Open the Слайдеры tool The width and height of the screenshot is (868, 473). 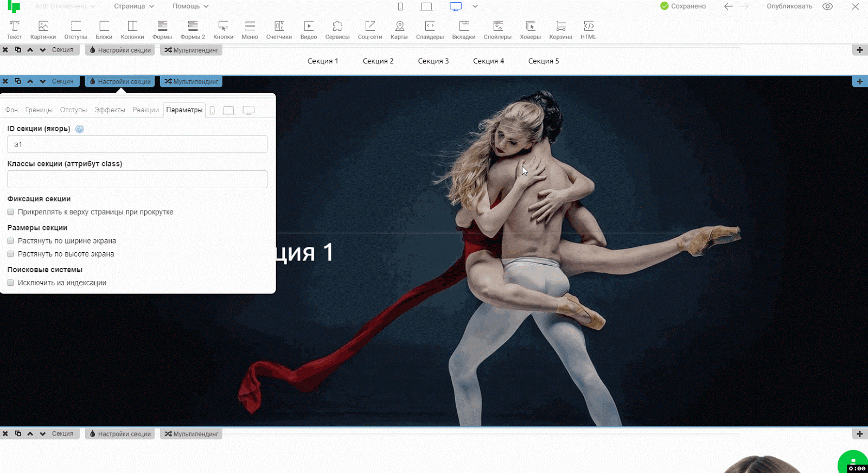[430, 30]
